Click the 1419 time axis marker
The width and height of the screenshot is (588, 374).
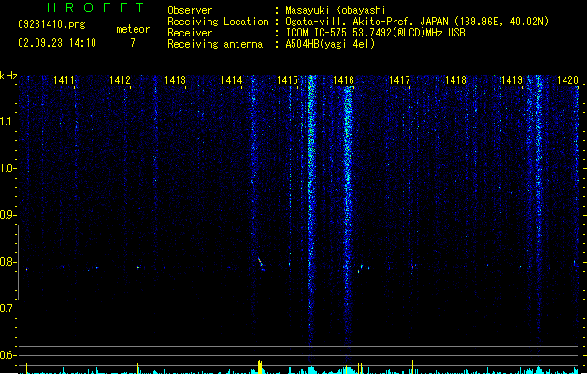point(511,80)
